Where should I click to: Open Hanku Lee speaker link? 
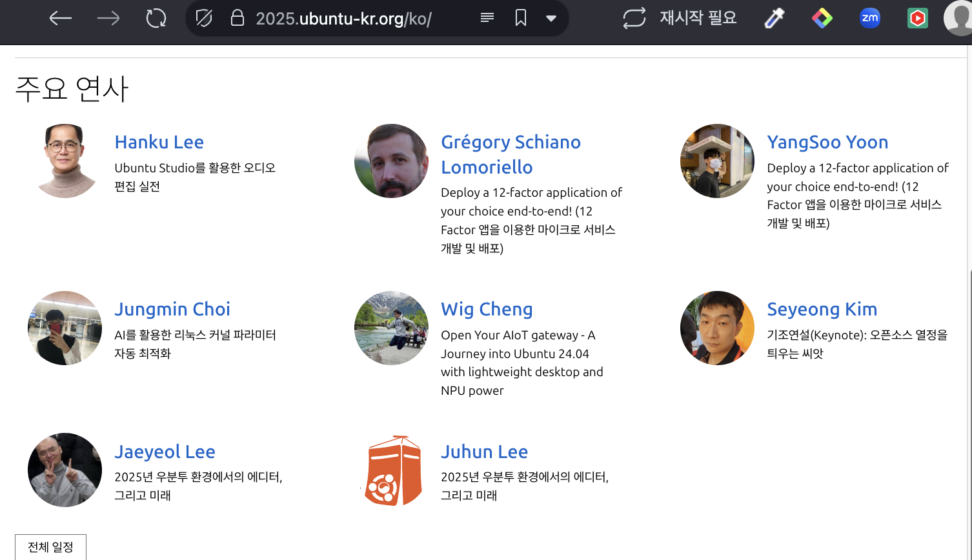159,142
